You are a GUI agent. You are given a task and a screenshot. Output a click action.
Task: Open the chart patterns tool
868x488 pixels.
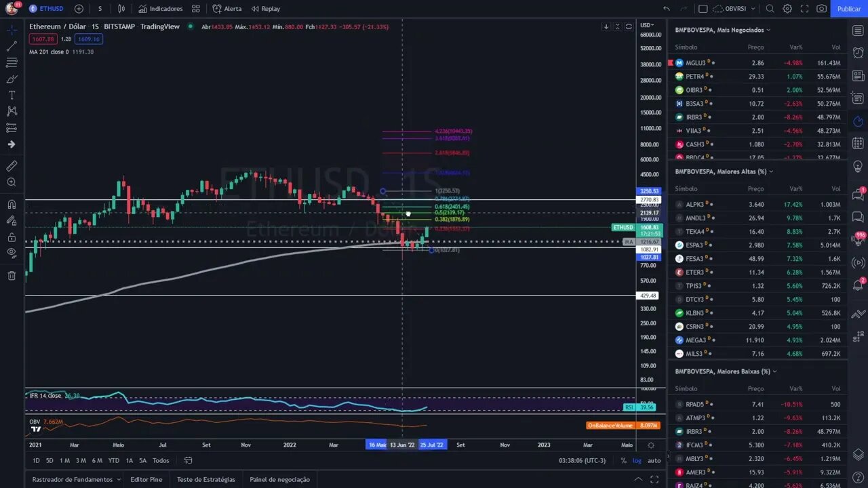pos(12,111)
